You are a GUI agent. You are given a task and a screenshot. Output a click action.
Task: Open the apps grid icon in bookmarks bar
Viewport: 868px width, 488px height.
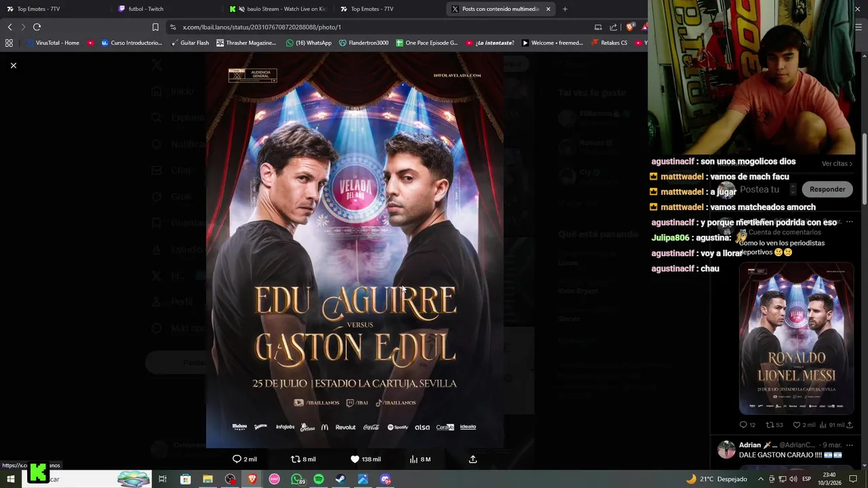click(x=9, y=43)
